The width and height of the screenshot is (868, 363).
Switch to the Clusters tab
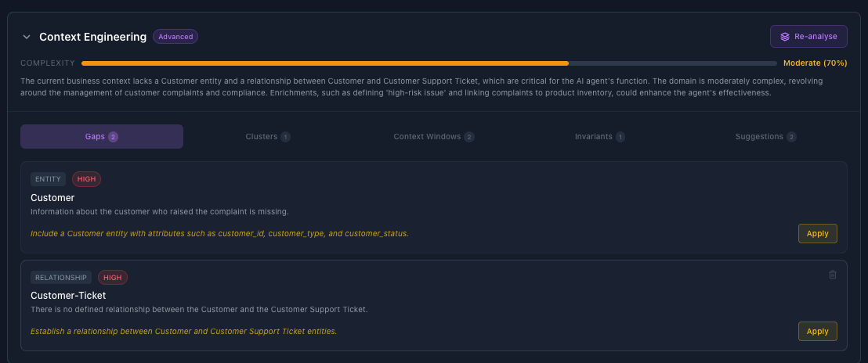(x=267, y=136)
